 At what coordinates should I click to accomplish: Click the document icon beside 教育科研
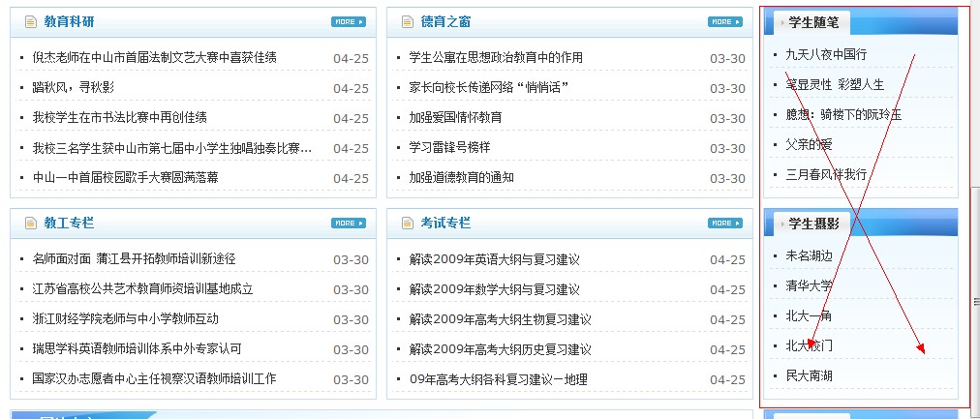click(x=30, y=21)
